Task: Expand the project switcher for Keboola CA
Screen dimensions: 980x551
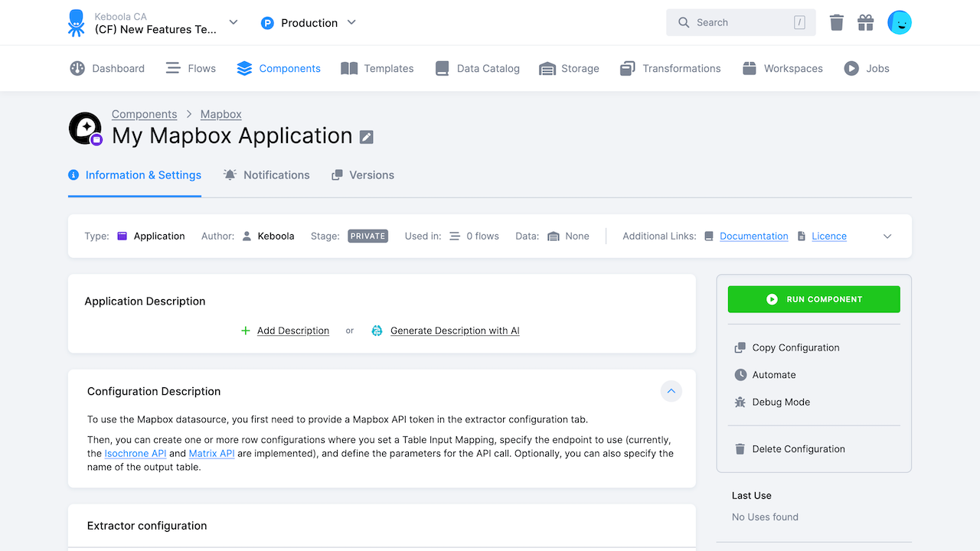Action: coord(233,22)
